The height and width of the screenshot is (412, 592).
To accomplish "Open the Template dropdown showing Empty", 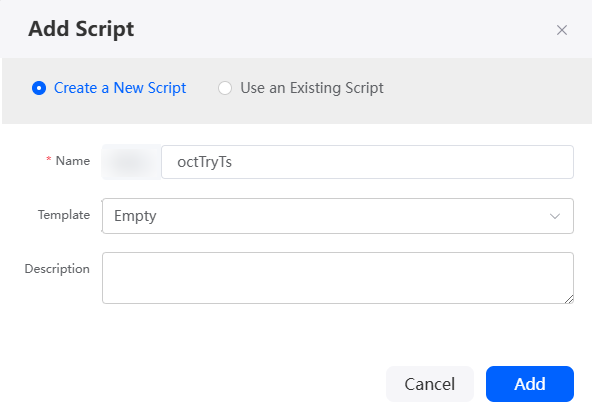I will (338, 216).
